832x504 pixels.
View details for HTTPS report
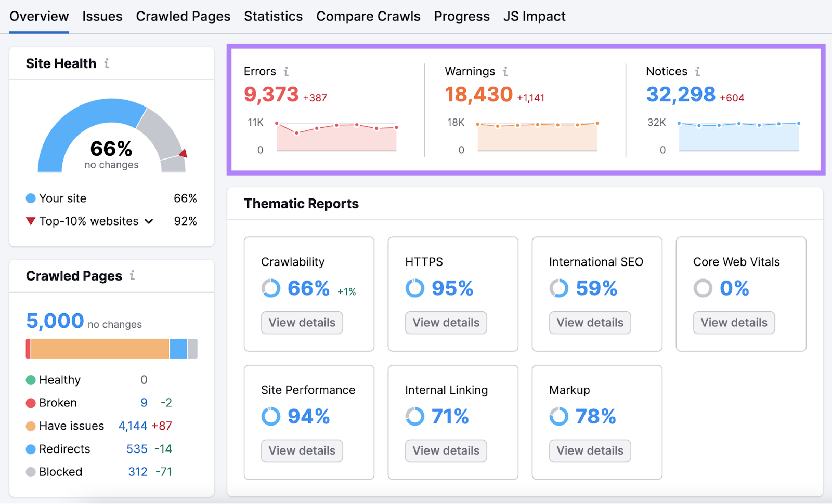pyautogui.click(x=446, y=323)
